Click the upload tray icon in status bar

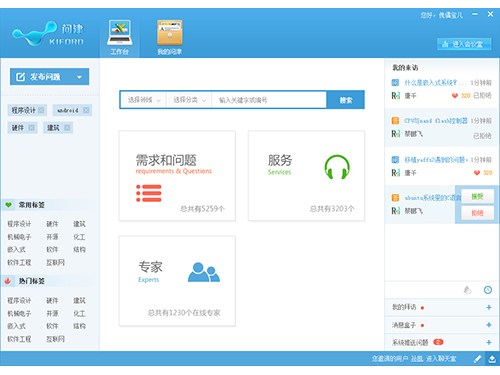point(492,359)
